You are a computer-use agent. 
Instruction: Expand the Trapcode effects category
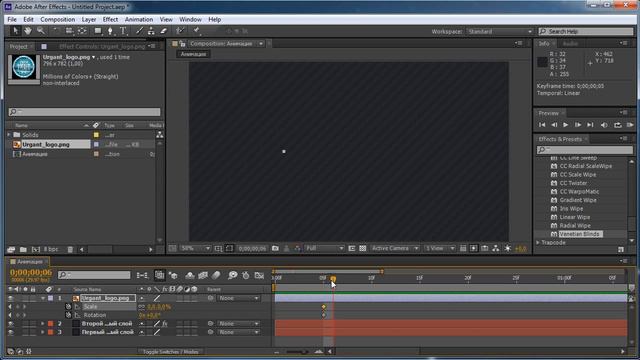538,242
